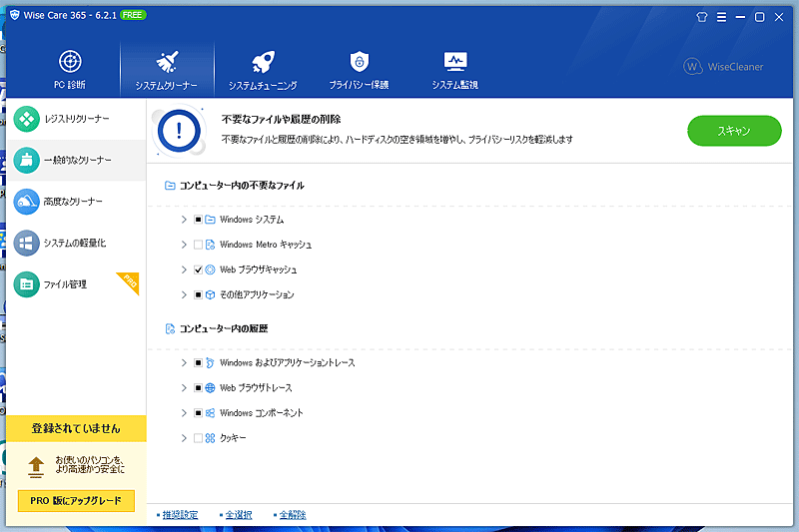
Task: Click the FREE edition badge
Action: 133,15
